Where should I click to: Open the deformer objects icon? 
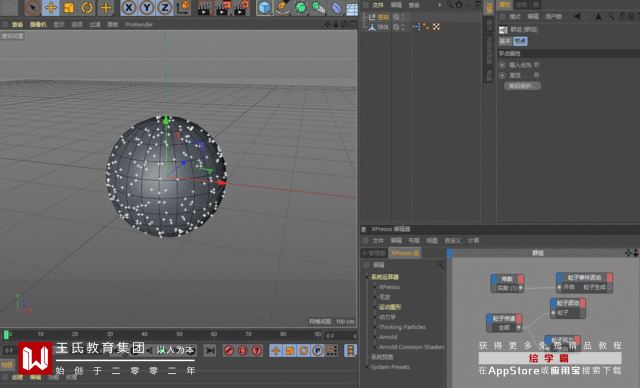click(x=336, y=8)
